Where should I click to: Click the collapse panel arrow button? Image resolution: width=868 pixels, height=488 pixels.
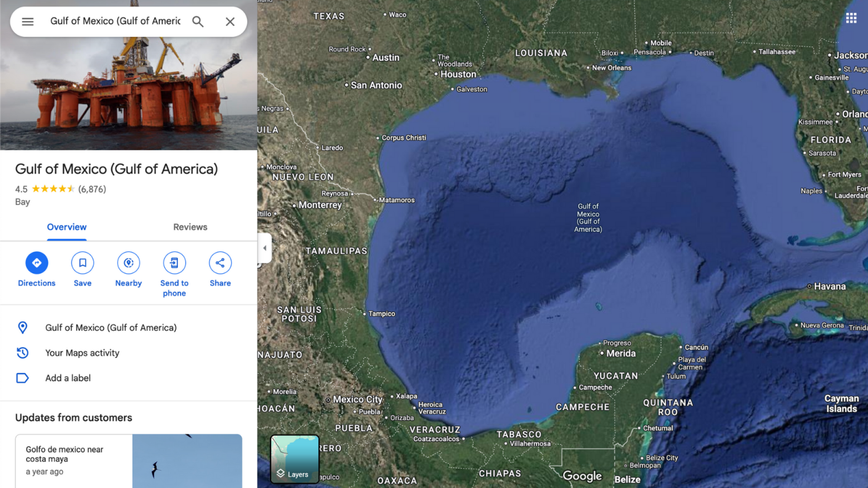(263, 247)
